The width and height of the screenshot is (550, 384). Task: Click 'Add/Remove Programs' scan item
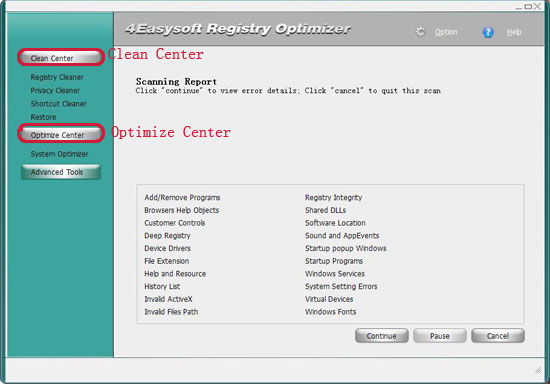pos(182,197)
